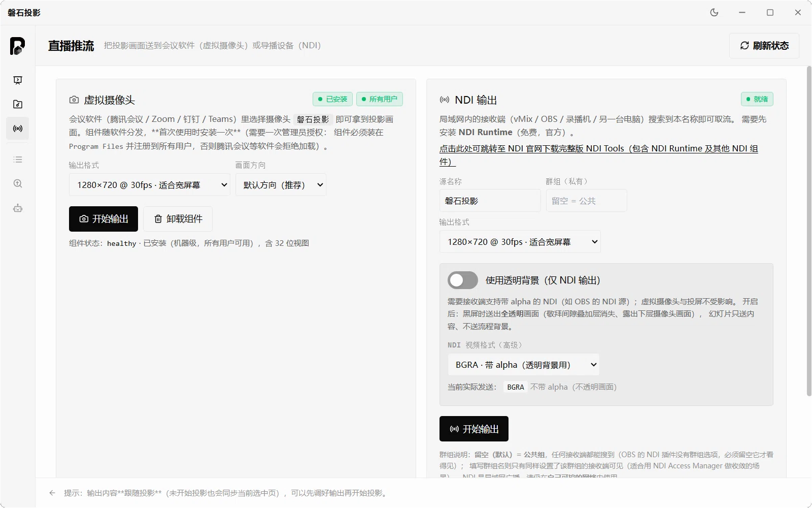Open the file folder page in sidebar
Screen dimensions: 812x508
point(18,104)
